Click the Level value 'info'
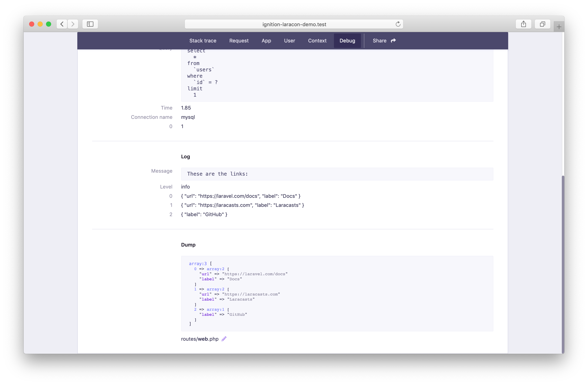This screenshot has height=385, width=588. pos(185,187)
